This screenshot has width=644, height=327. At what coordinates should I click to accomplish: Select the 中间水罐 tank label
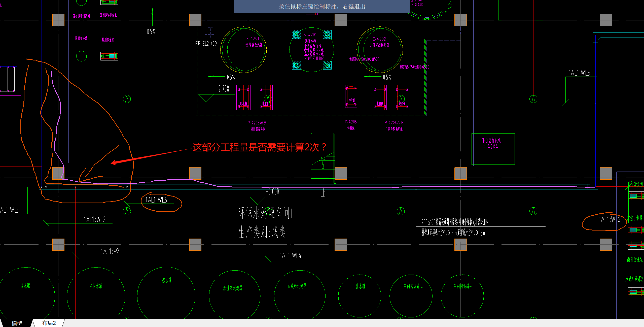click(96, 286)
